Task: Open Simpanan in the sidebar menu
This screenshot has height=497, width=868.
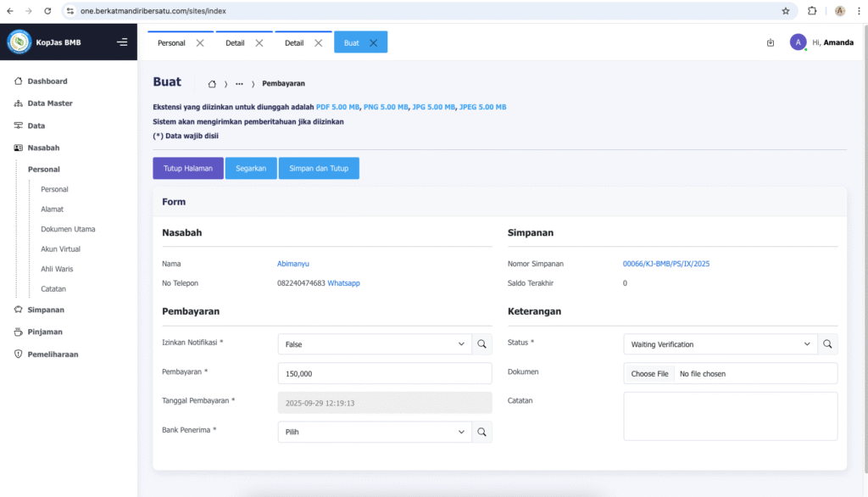Action: (46, 310)
